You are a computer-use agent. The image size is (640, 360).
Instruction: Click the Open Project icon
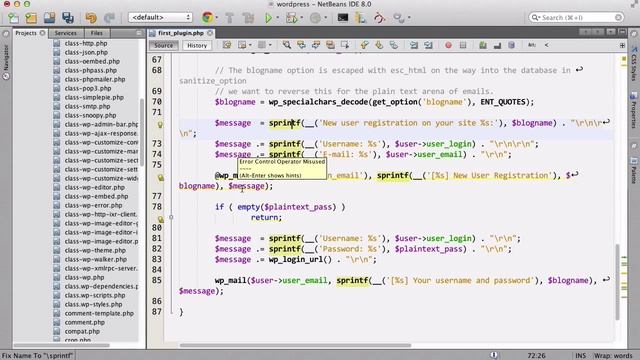[49, 18]
